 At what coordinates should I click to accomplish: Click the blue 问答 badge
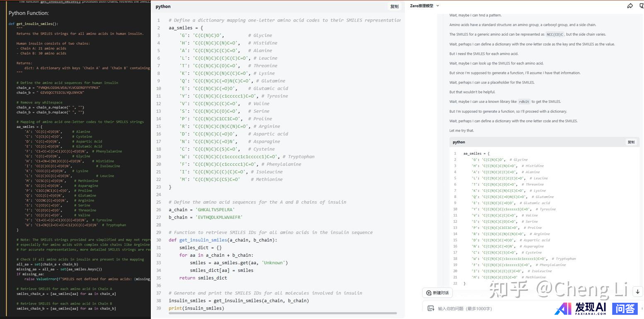tap(625, 308)
